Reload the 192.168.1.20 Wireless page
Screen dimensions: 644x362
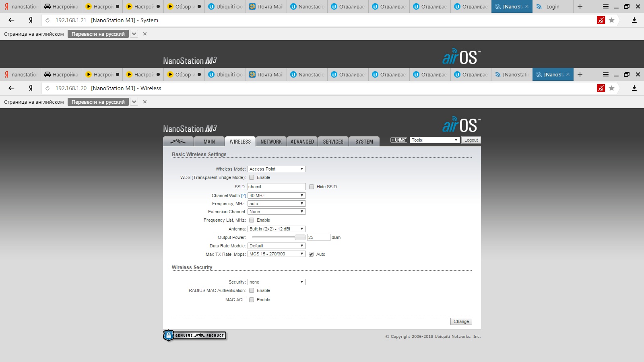(47, 88)
